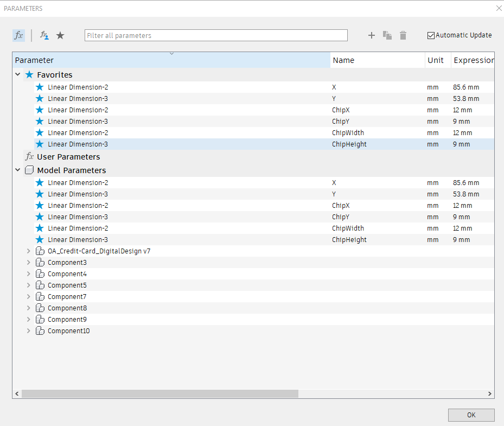Click the Filter all parameters search field
Viewport: 504px width, 426px height.
pyautogui.click(x=216, y=35)
